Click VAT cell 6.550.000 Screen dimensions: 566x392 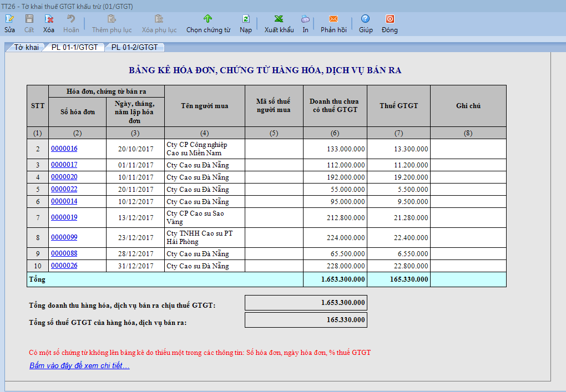(398, 254)
